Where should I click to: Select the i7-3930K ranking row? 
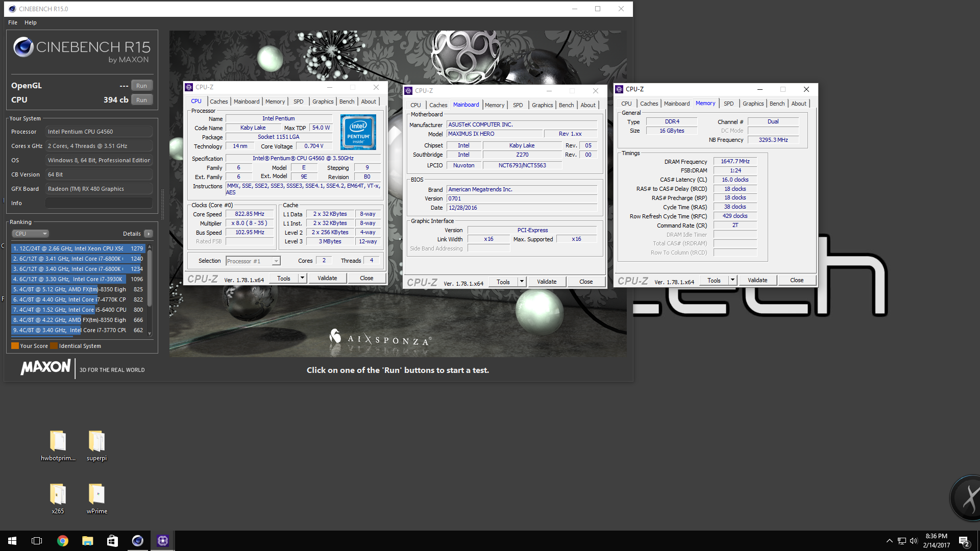click(x=78, y=279)
